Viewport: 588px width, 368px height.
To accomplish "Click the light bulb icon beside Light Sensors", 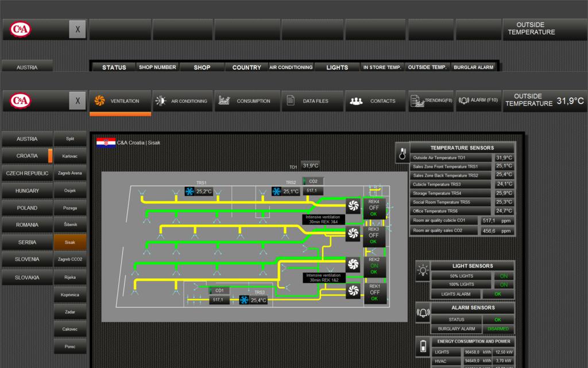I will [423, 270].
